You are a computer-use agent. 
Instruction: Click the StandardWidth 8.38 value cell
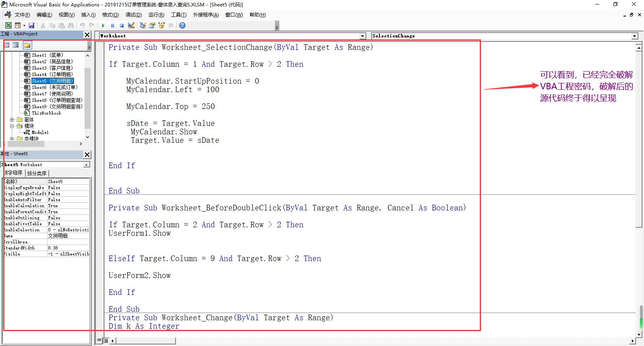68,248
